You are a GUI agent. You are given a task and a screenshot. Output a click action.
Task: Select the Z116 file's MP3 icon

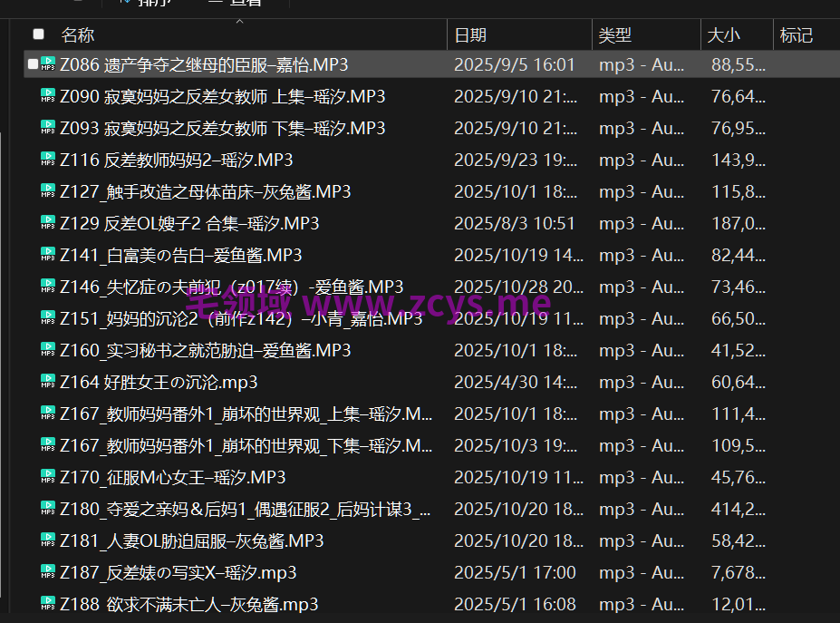[48, 160]
